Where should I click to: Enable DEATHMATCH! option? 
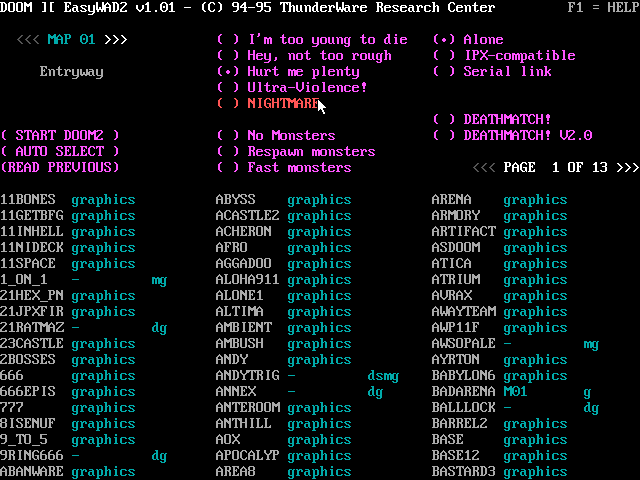(x=492, y=119)
